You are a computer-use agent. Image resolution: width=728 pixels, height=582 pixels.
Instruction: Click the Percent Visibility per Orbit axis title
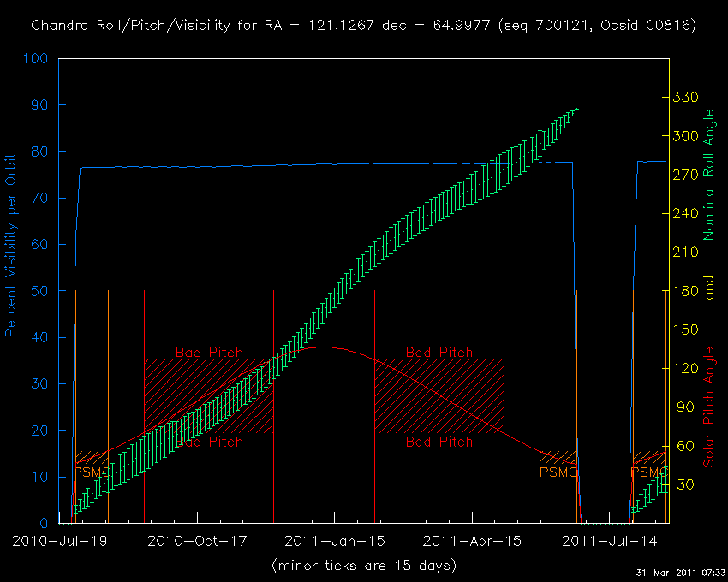tap(12, 255)
